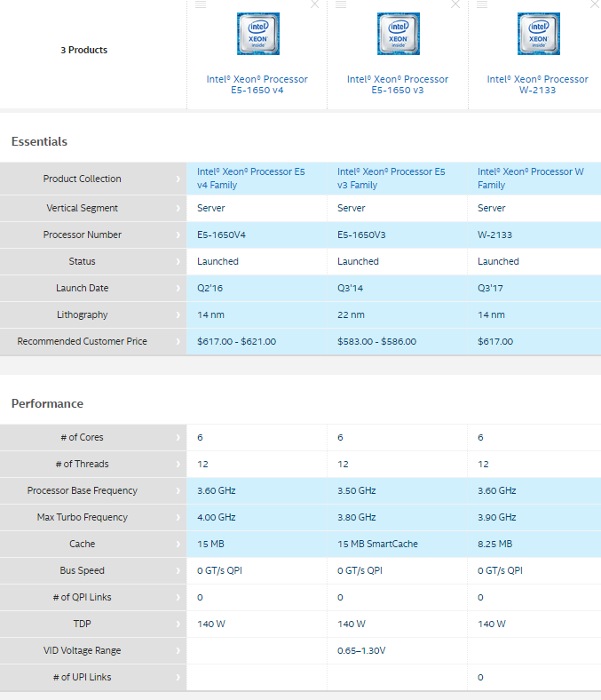This screenshot has width=601, height=700.
Task: Click the drag handle above W-2133
Action: pos(482,4)
